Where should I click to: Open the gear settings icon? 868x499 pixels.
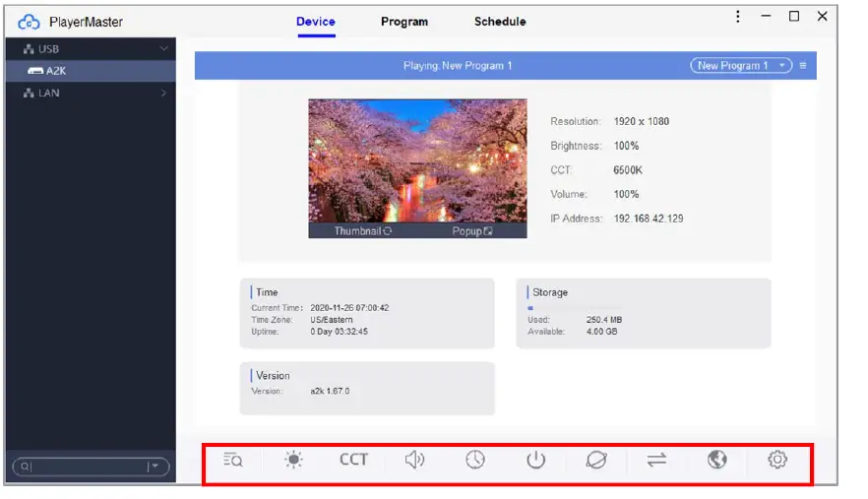777,460
